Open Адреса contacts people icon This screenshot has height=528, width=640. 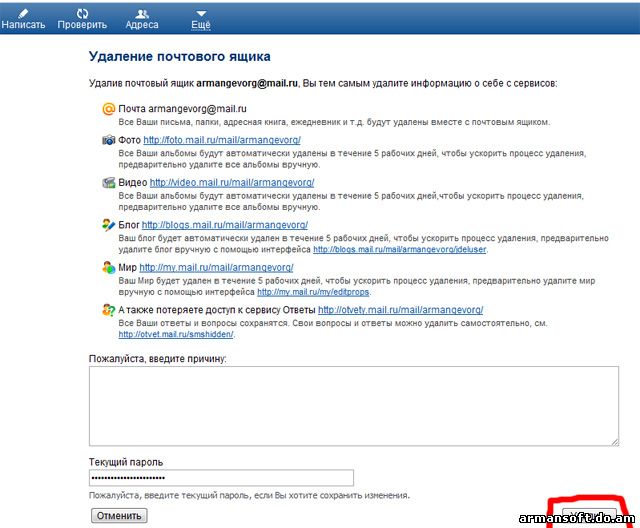[142, 14]
